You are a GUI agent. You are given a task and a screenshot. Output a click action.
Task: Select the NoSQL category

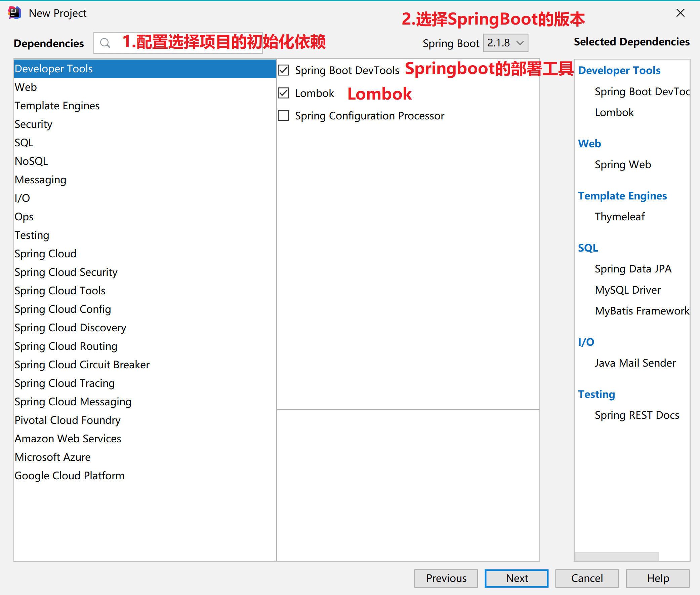pyautogui.click(x=31, y=161)
